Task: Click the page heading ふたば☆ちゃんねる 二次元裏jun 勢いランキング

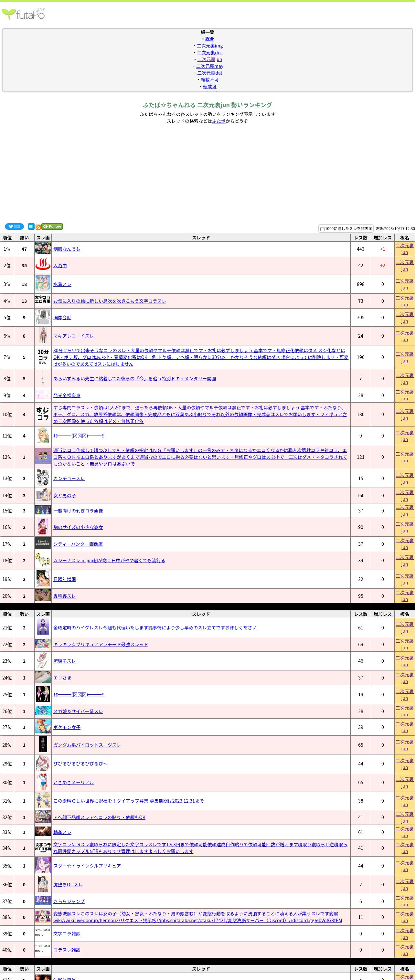Action: (x=207, y=105)
